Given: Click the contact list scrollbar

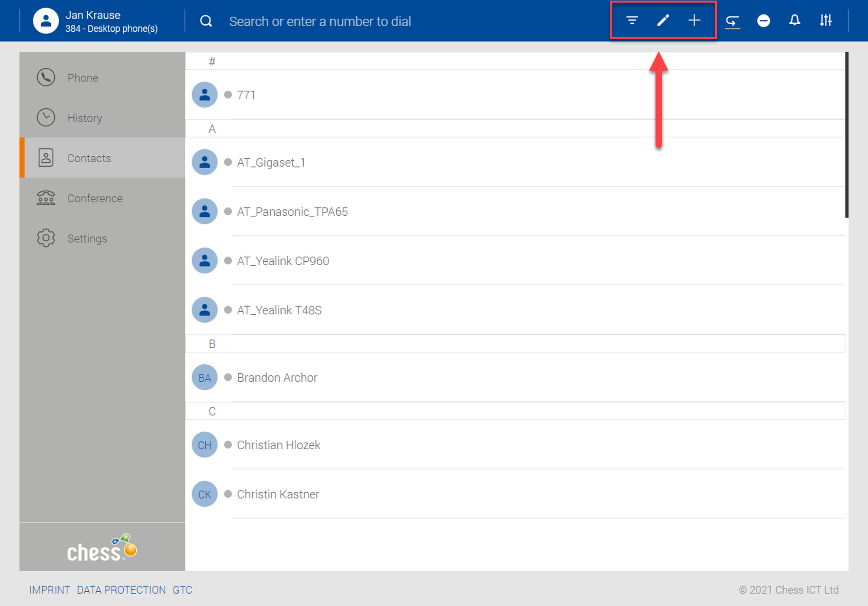Looking at the screenshot, I should 846,135.
